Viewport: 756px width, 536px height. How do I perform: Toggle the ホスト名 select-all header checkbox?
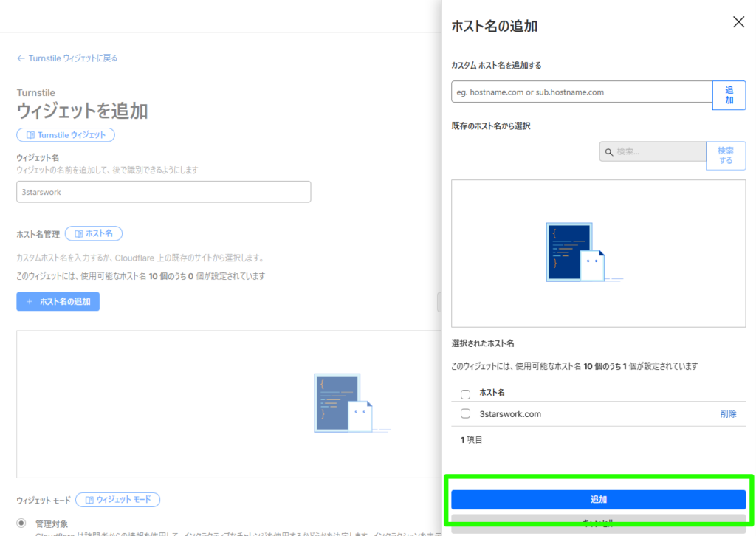click(465, 394)
